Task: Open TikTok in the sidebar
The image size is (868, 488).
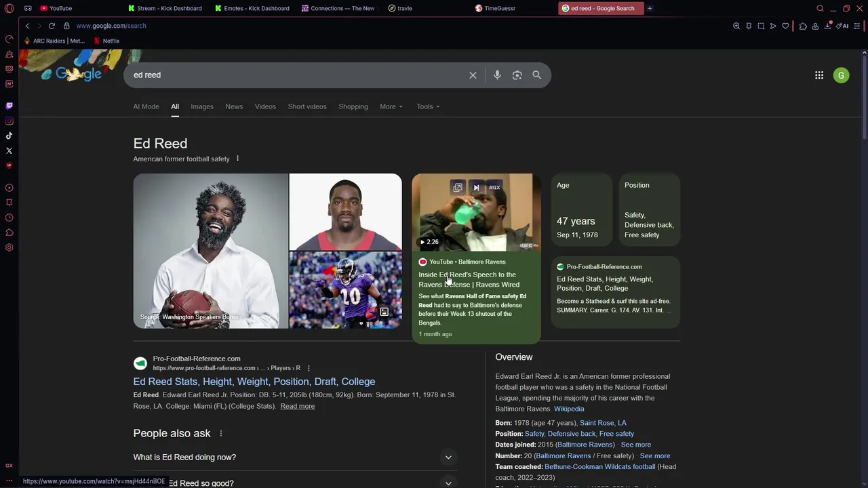Action: pos(9,136)
